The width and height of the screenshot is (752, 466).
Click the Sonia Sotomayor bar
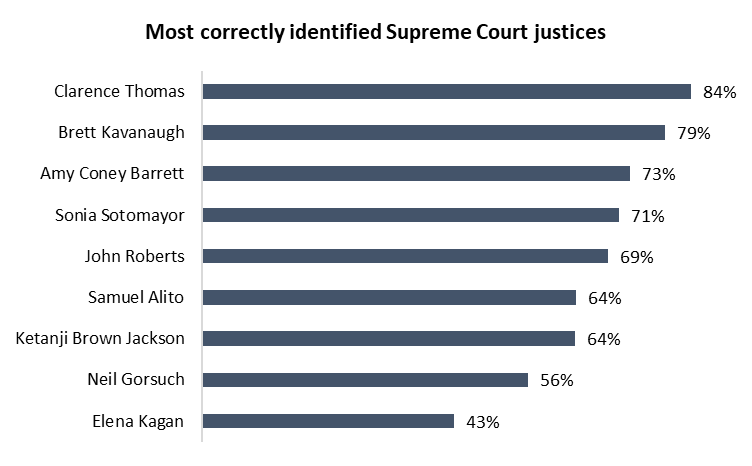[x=411, y=215]
